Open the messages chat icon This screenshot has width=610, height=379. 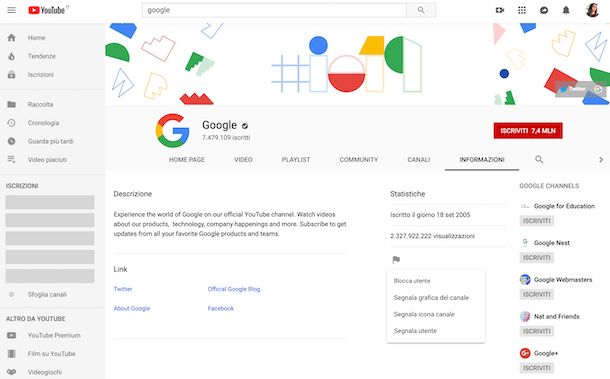tap(544, 10)
